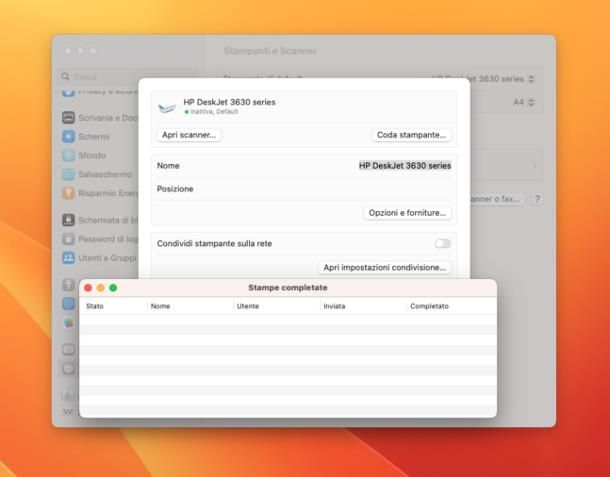Open Apri impostazioni condivisione settings

coord(384,268)
